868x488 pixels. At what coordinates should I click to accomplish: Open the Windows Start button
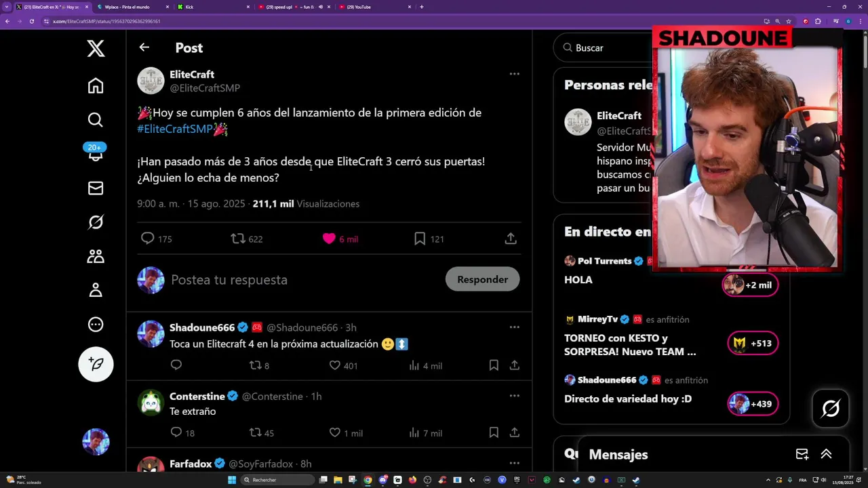232,480
